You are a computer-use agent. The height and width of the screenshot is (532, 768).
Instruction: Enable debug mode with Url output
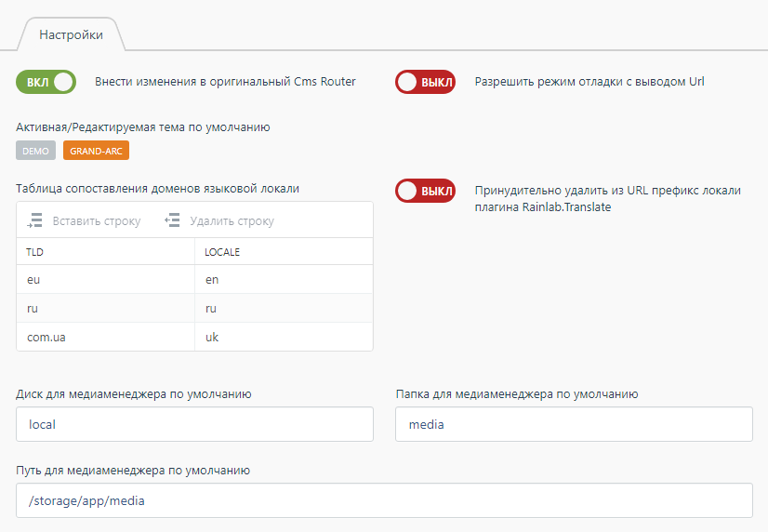coord(425,82)
